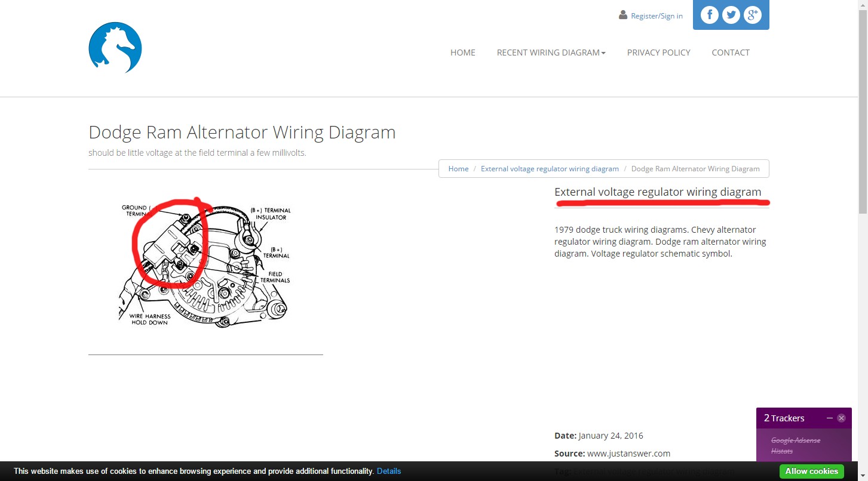This screenshot has width=868, height=481.
Task: Close the Trackers popup
Action: click(x=841, y=418)
